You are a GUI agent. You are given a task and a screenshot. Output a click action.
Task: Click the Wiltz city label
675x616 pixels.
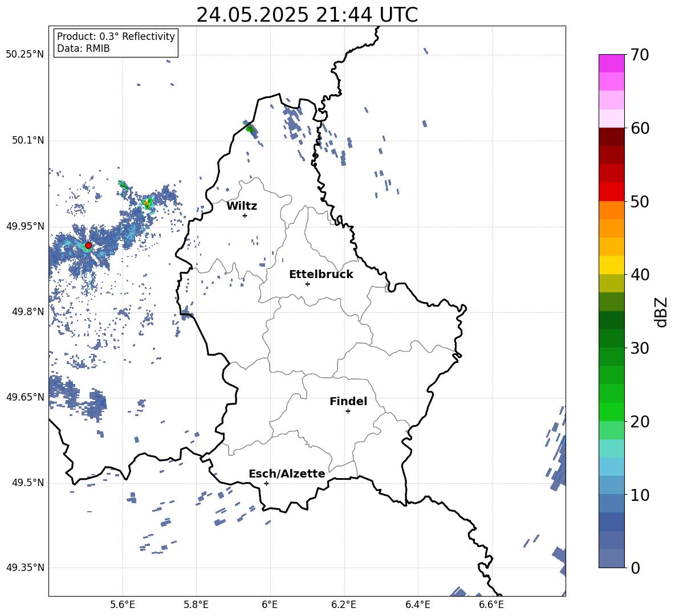click(242, 206)
